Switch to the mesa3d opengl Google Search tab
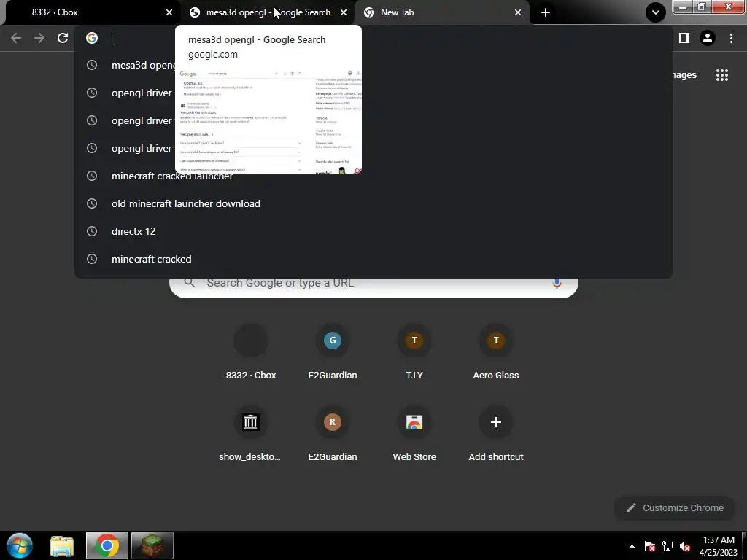This screenshot has width=747, height=560. coord(267,12)
